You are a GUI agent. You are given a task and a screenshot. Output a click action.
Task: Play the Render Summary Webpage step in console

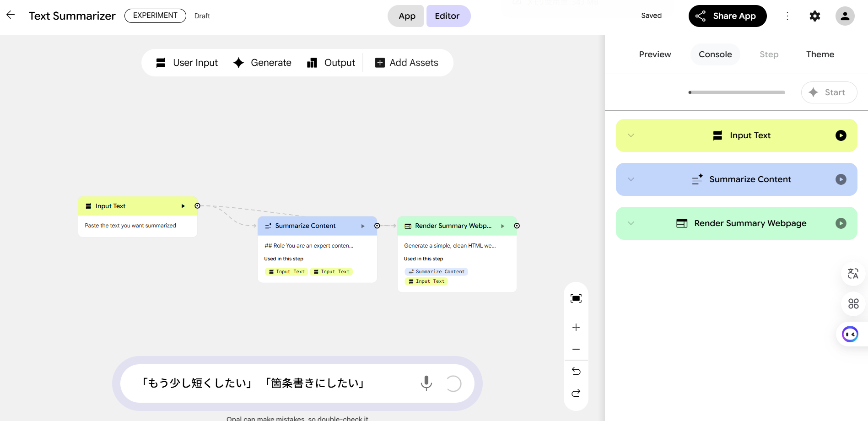pos(841,223)
